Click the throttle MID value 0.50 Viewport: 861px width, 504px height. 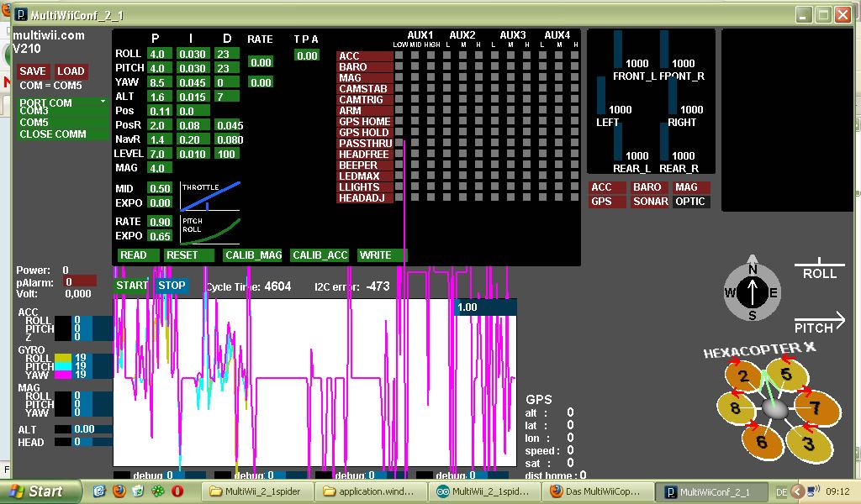coord(160,188)
